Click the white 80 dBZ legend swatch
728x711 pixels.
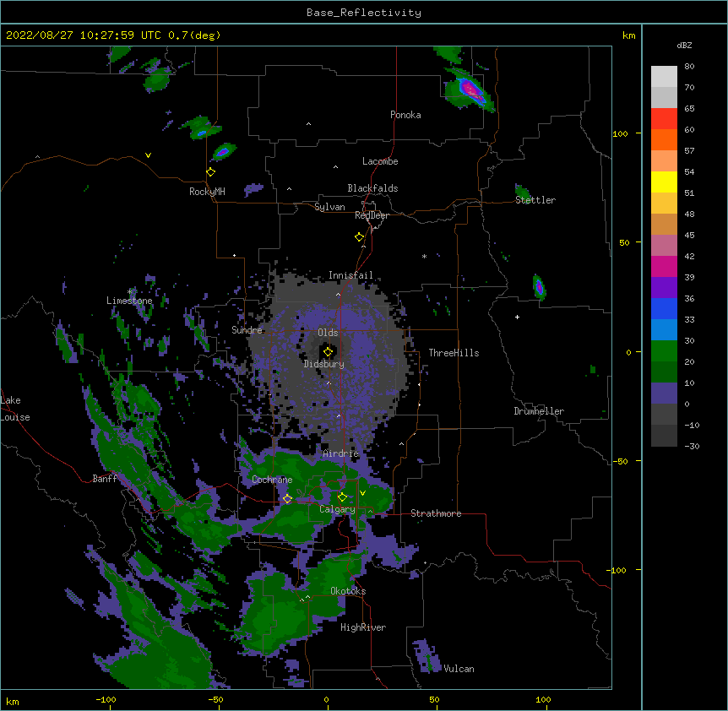pos(664,77)
